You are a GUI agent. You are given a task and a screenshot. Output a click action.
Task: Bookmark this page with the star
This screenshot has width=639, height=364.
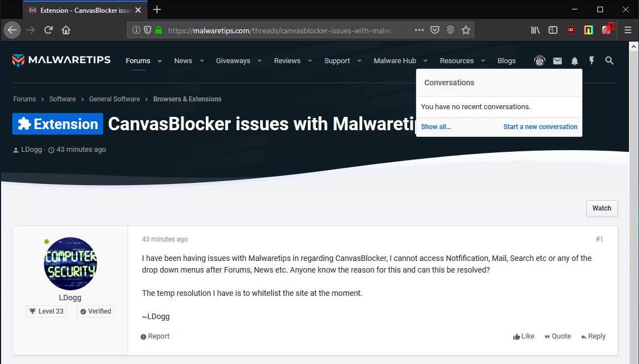[466, 30]
